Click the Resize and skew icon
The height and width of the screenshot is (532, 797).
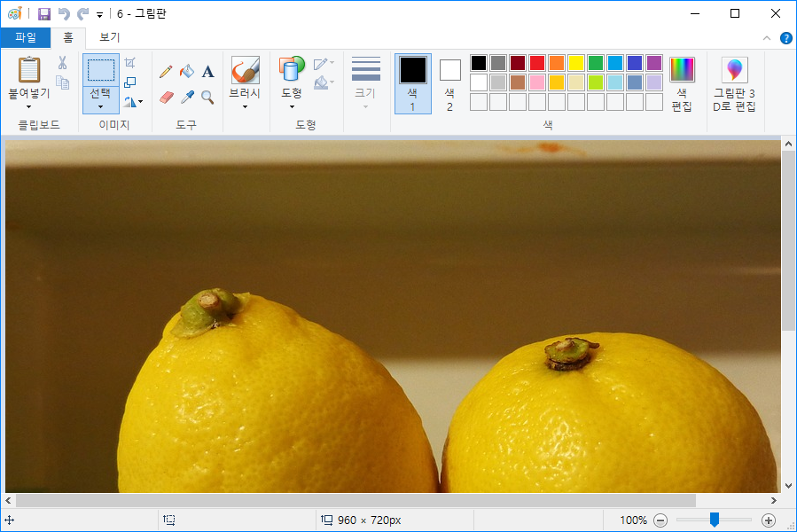click(x=130, y=82)
